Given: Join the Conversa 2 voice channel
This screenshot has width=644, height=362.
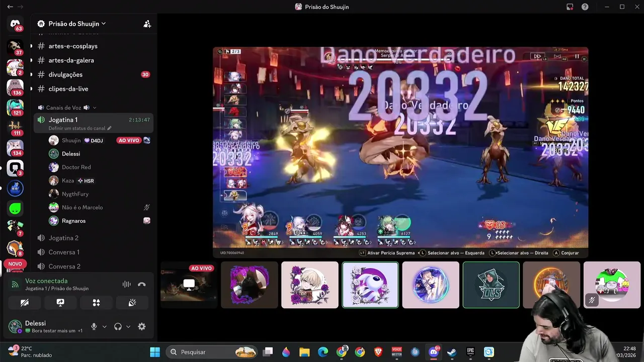Looking at the screenshot, I should click(64, 266).
